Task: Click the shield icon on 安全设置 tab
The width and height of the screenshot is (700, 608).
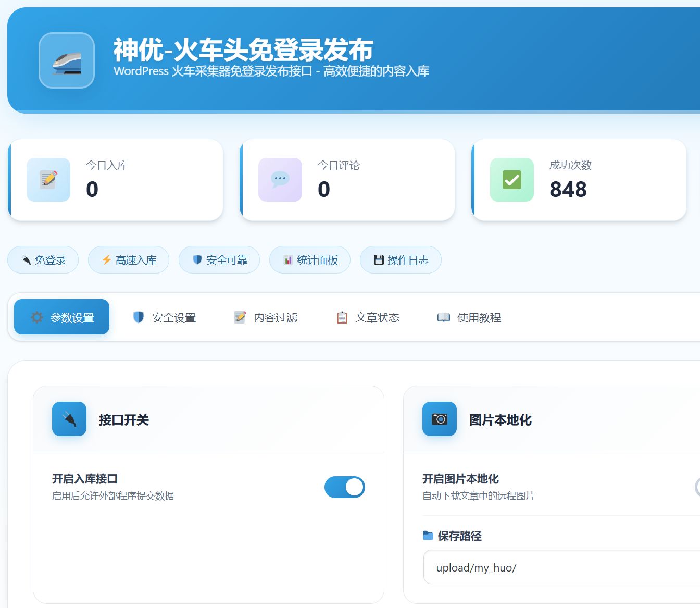Action: point(138,317)
